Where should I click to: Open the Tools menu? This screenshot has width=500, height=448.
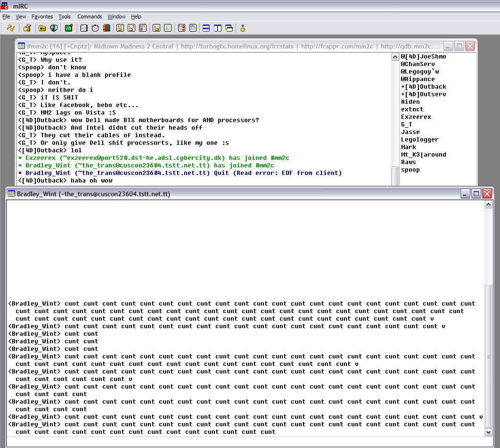click(x=65, y=17)
